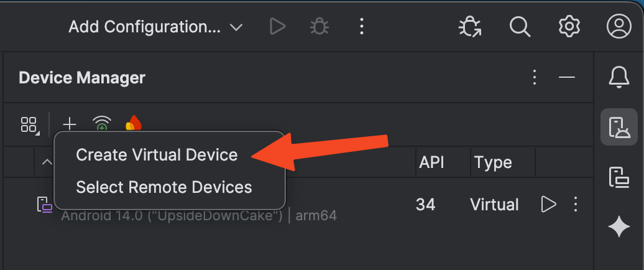The width and height of the screenshot is (644, 270).
Task: Open the Notifications bell panel
Action: click(619, 77)
